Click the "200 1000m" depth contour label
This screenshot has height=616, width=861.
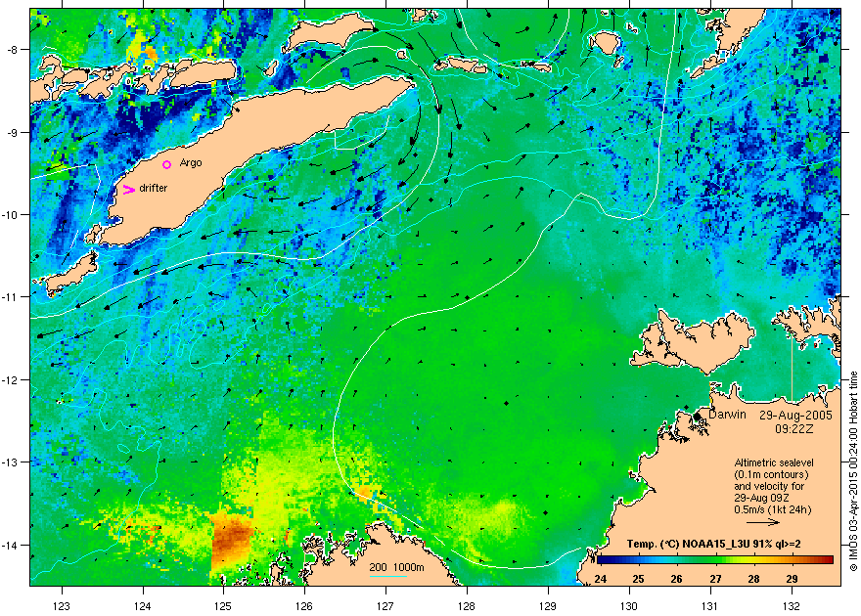pyautogui.click(x=396, y=568)
